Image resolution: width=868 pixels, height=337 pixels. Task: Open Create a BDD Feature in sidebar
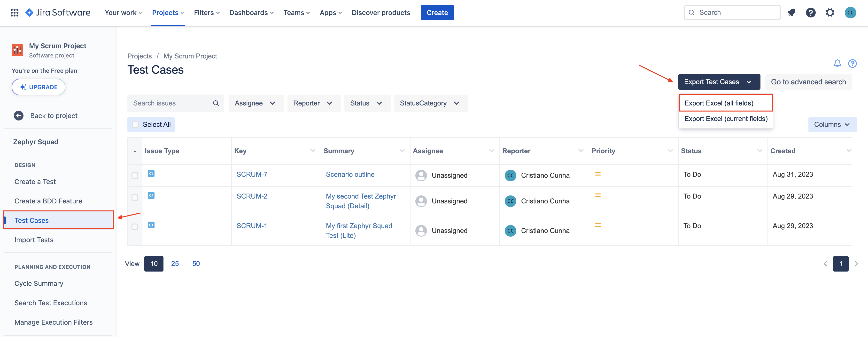pos(48,201)
